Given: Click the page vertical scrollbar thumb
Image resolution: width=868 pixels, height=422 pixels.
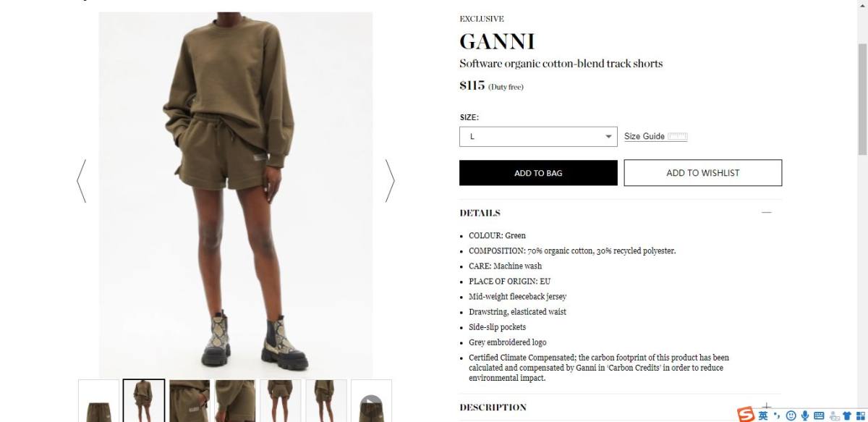Looking at the screenshot, I should click(861, 98).
